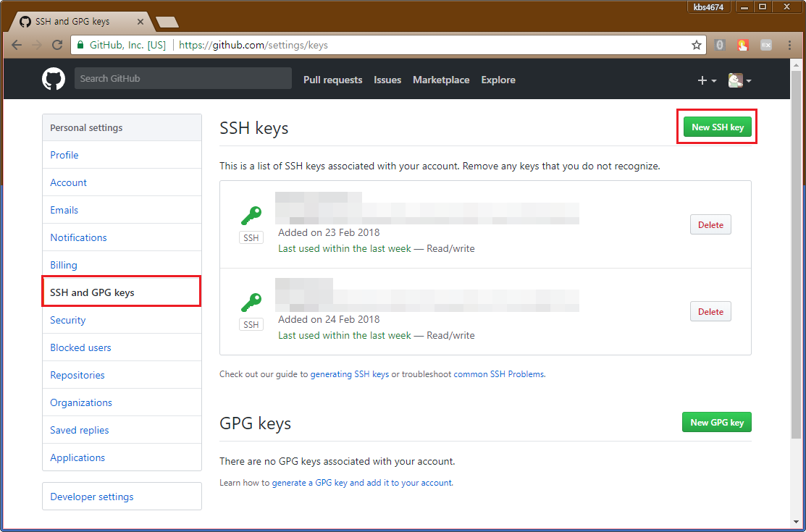Click the green padlock secure site icon
806x532 pixels.
(x=80, y=45)
